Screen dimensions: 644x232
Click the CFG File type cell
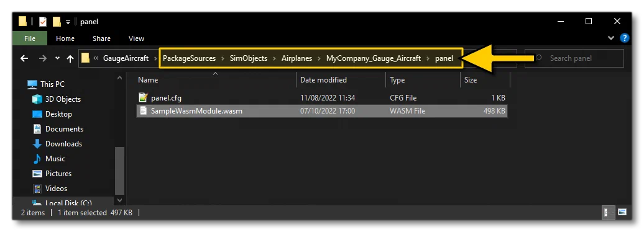(x=403, y=98)
